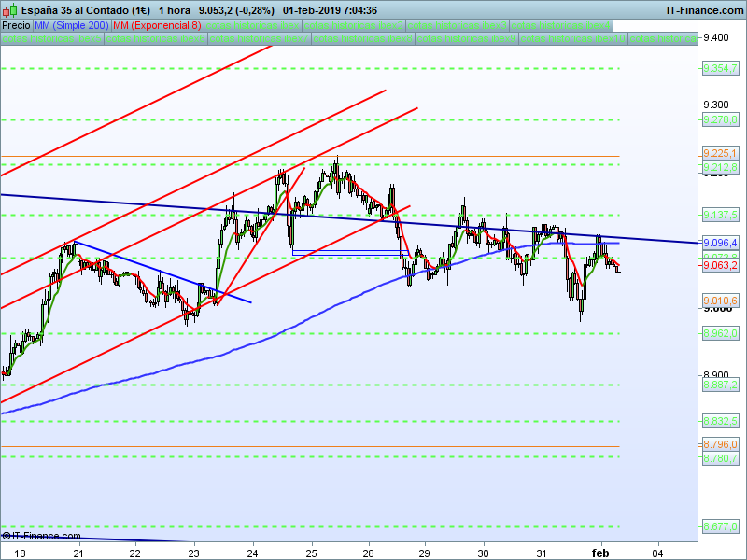Screen dimensions: 747x560
Task: Click the timestamp '01-feb-2019 7:04:36'
Action: (x=330, y=10)
